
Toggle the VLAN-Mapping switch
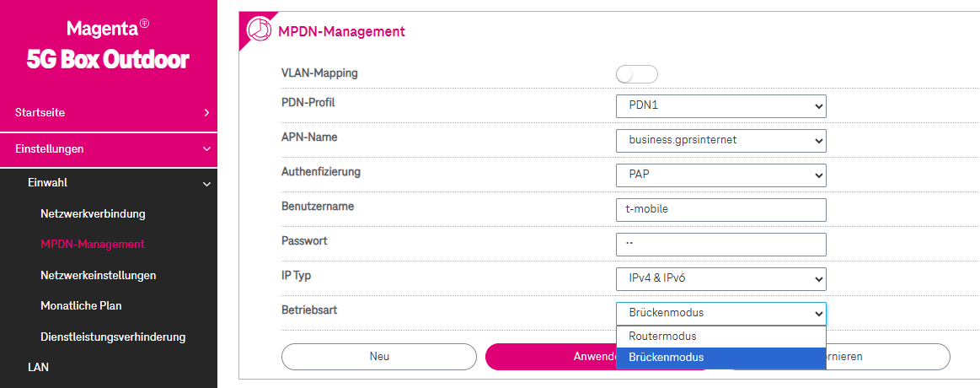pos(637,74)
